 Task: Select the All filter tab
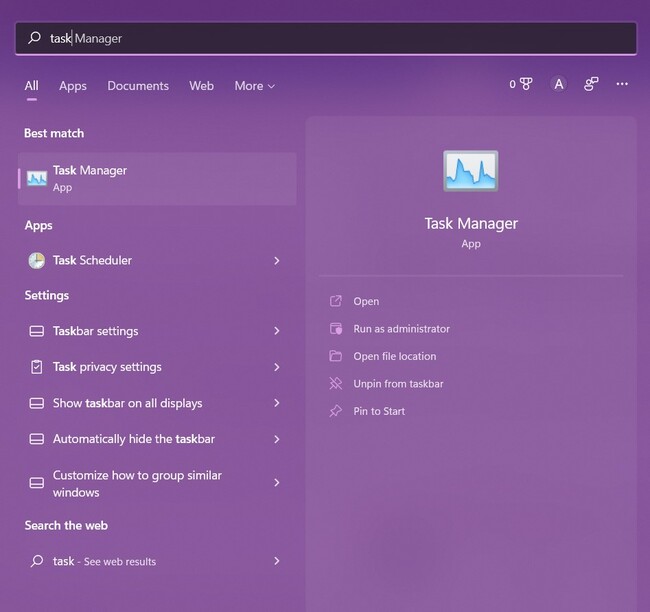(32, 86)
